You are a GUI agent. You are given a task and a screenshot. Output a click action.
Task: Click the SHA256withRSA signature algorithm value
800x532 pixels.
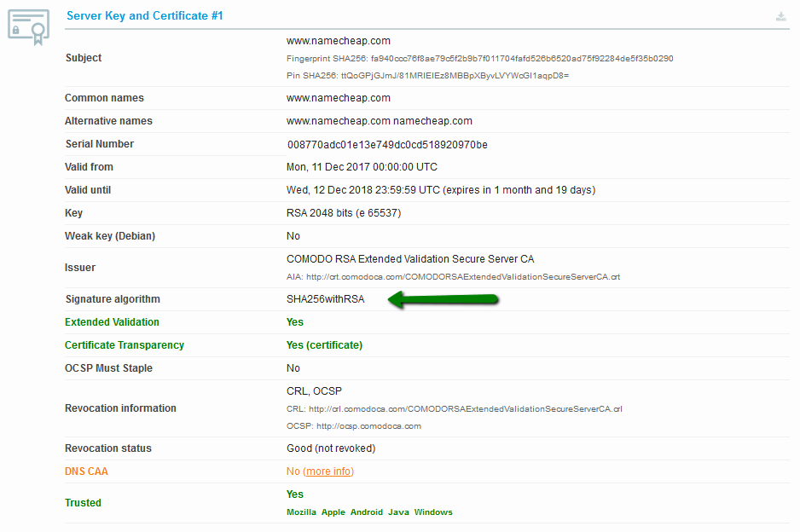point(326,299)
